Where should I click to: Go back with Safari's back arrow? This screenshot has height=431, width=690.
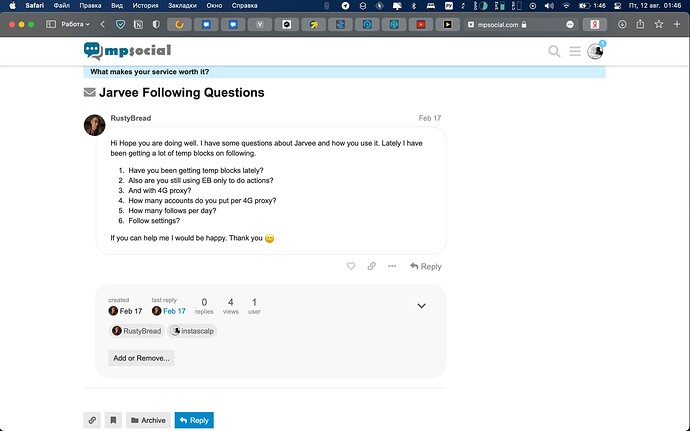103,25
